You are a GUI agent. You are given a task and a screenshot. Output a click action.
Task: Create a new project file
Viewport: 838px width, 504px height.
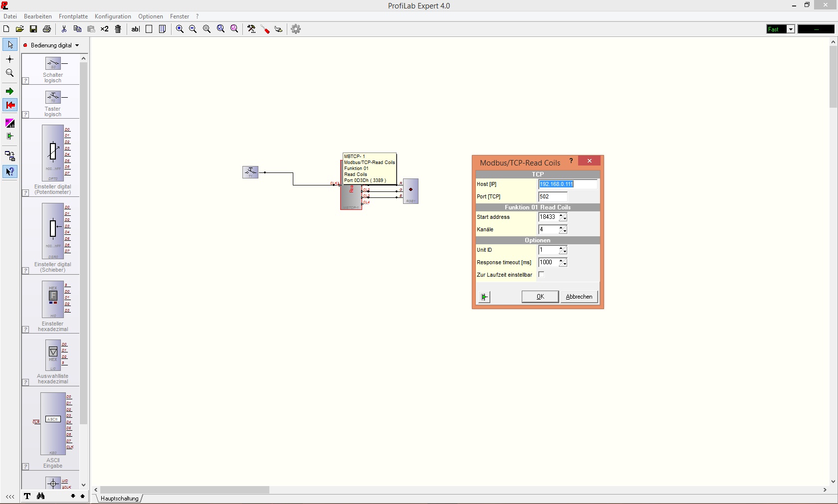pos(6,29)
